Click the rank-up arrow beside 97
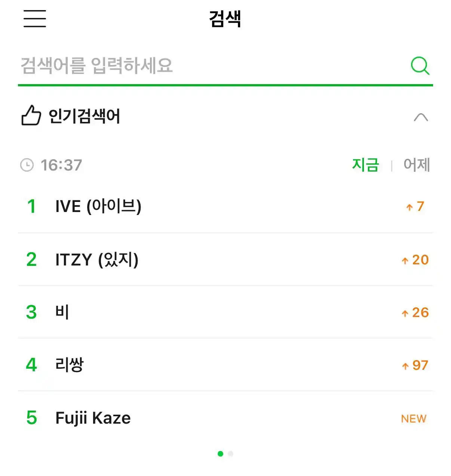The width and height of the screenshot is (451, 476). click(x=405, y=366)
